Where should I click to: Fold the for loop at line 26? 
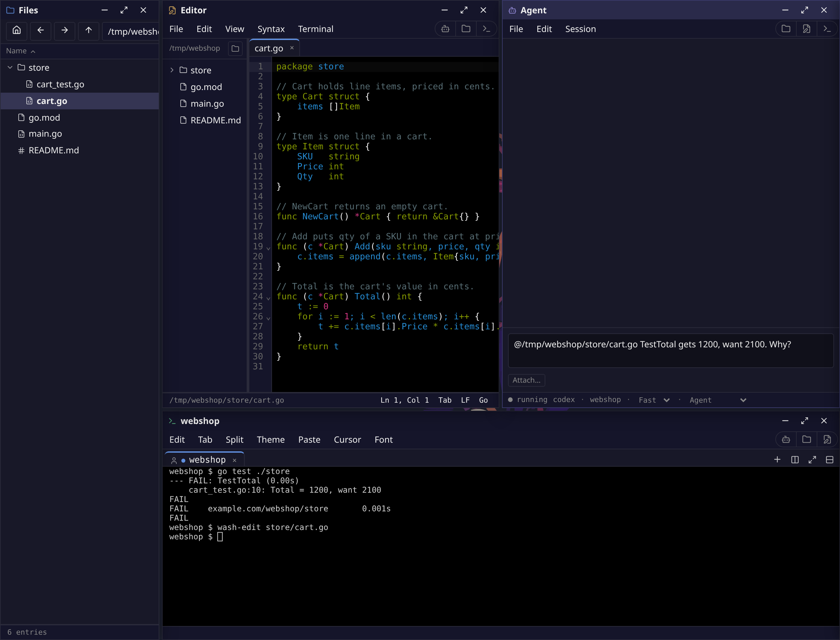[268, 318]
